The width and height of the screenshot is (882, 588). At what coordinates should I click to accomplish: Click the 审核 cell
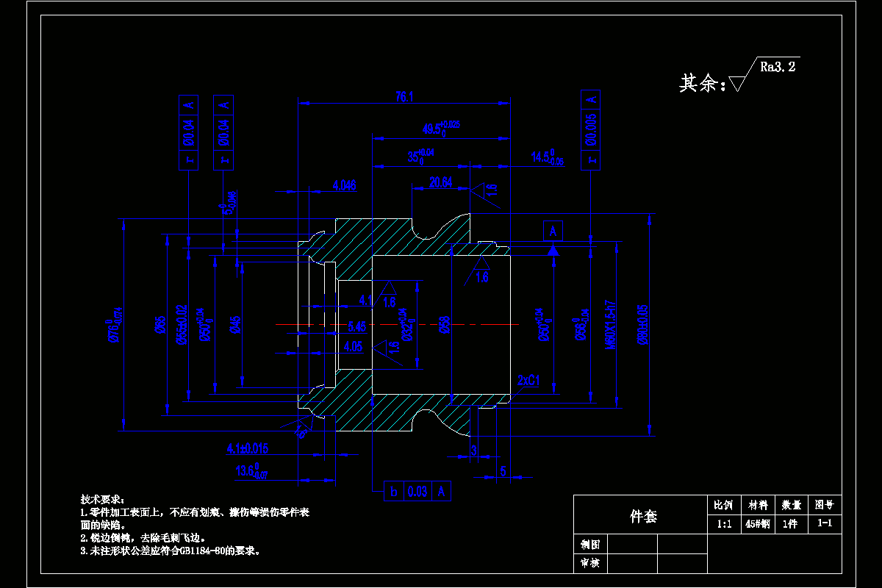590,564
